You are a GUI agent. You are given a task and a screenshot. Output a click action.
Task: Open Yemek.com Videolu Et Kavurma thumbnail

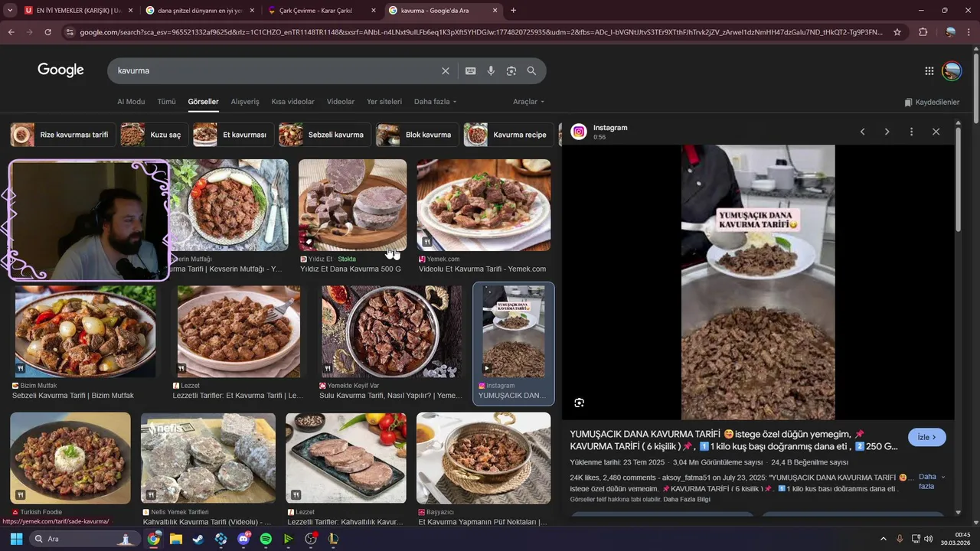pos(484,205)
